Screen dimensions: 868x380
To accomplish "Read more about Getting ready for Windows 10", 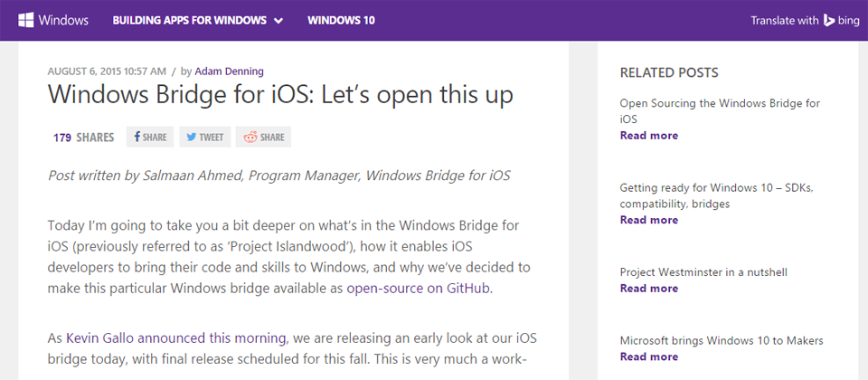I will pyautogui.click(x=648, y=220).
